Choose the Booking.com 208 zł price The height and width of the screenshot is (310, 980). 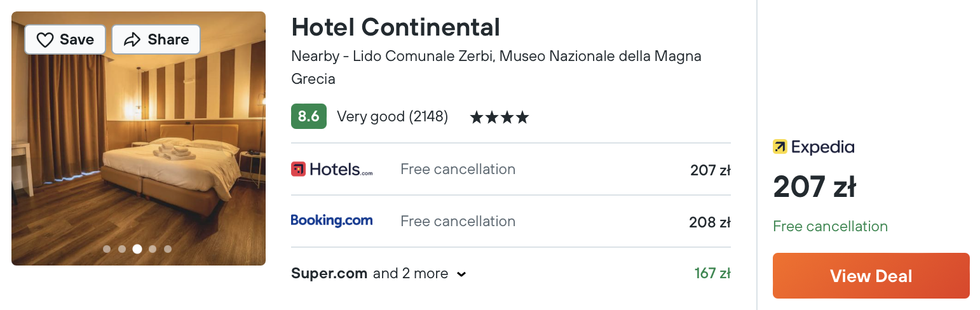tap(710, 222)
